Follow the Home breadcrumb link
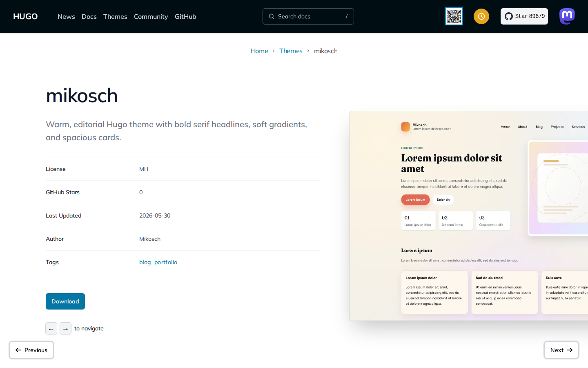The height and width of the screenshot is (368, 588). click(x=259, y=51)
